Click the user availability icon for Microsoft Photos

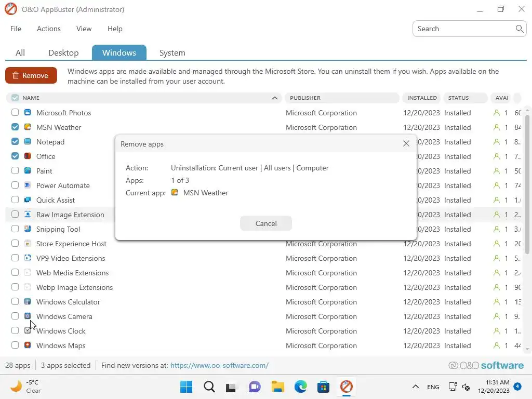(x=496, y=113)
